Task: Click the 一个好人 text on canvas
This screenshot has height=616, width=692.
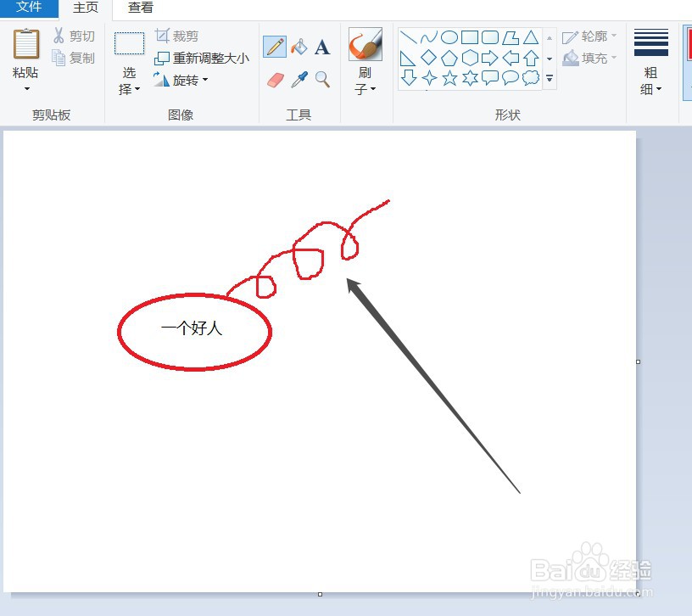Action: pos(192,328)
